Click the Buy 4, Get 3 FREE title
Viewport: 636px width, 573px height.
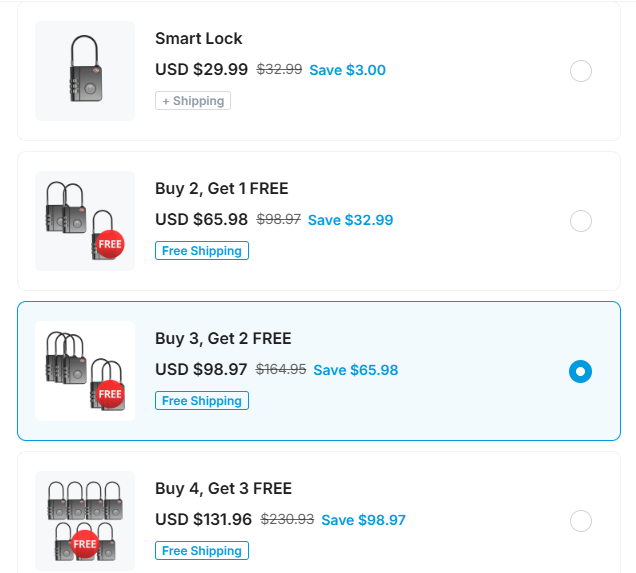(x=223, y=489)
